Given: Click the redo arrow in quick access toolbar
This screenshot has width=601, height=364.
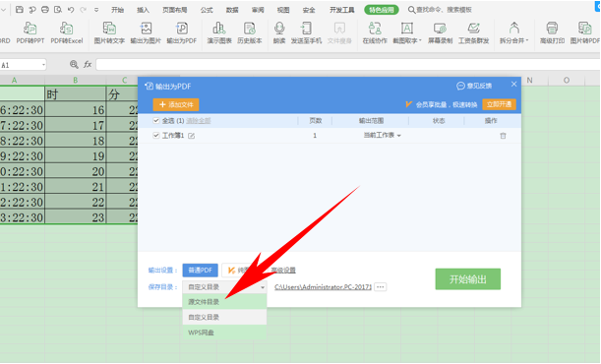Looking at the screenshot, I should click(x=83, y=10).
